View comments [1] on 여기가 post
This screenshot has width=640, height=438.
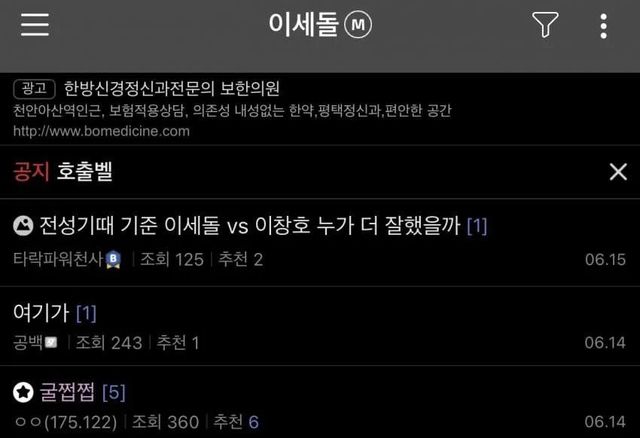point(86,313)
